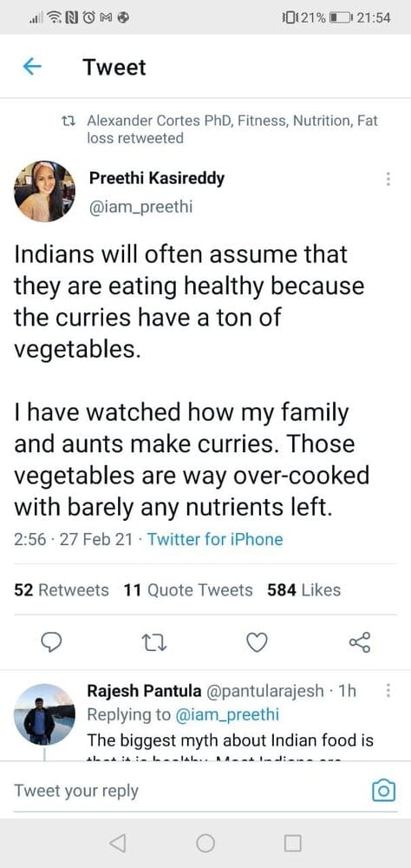The image size is (411, 868).
Task: Open the camera icon in reply bar
Action: 384,791
